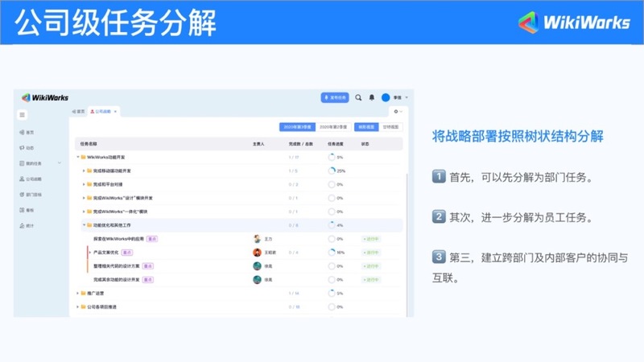Expand the 推广运营 folder row

pos(78,293)
